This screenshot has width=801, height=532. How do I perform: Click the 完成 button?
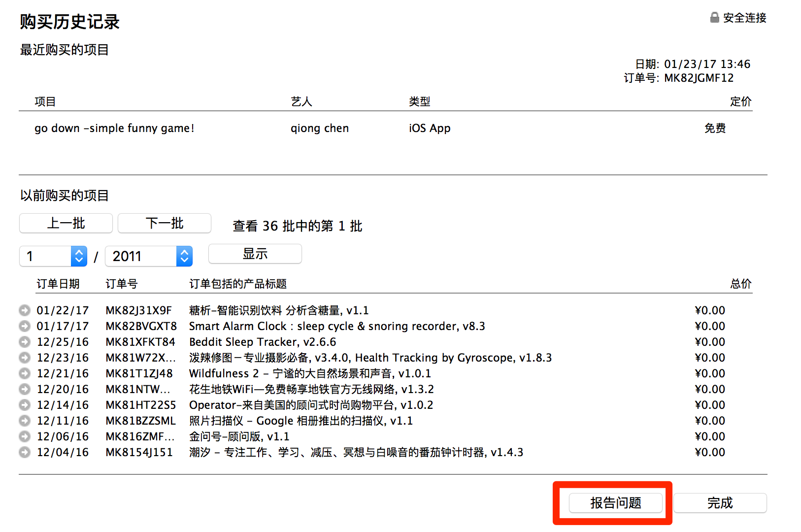tap(720, 503)
